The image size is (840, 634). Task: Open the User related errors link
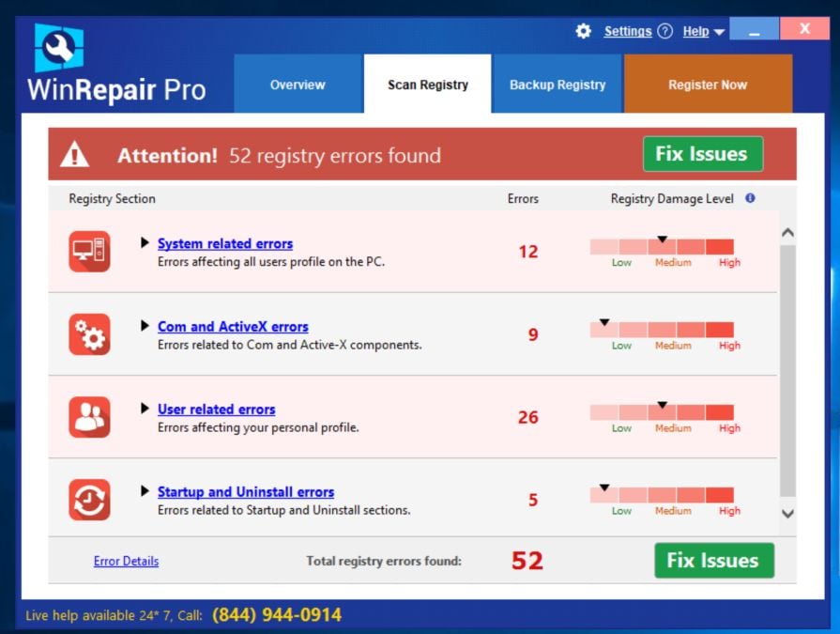coord(217,410)
